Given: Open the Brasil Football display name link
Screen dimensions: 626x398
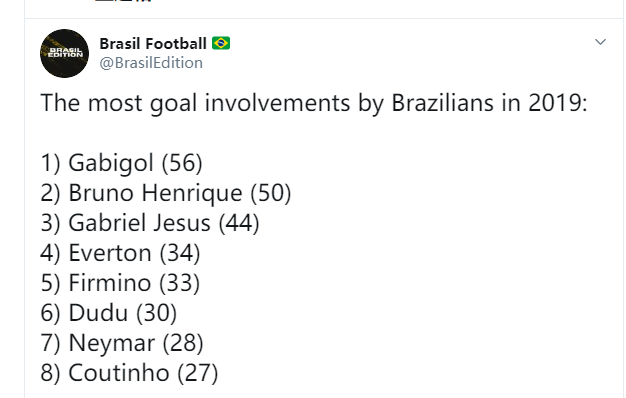Looking at the screenshot, I should pyautogui.click(x=153, y=44).
